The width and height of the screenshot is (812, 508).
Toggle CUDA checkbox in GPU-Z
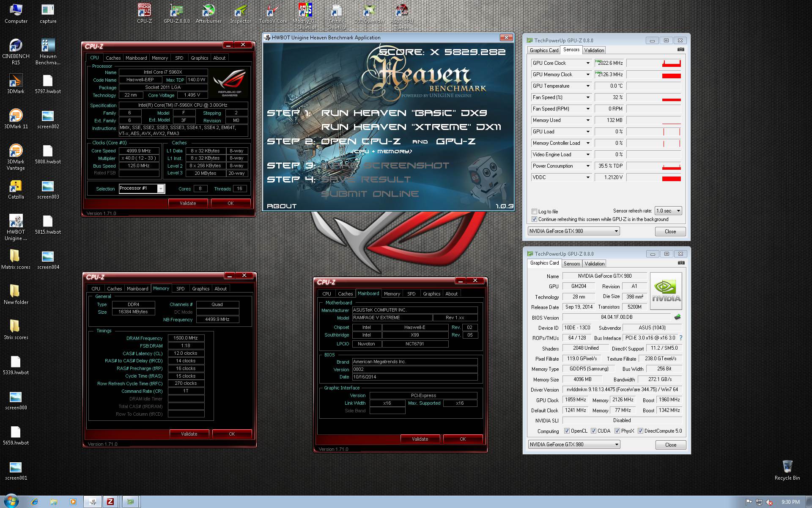pyautogui.click(x=593, y=431)
